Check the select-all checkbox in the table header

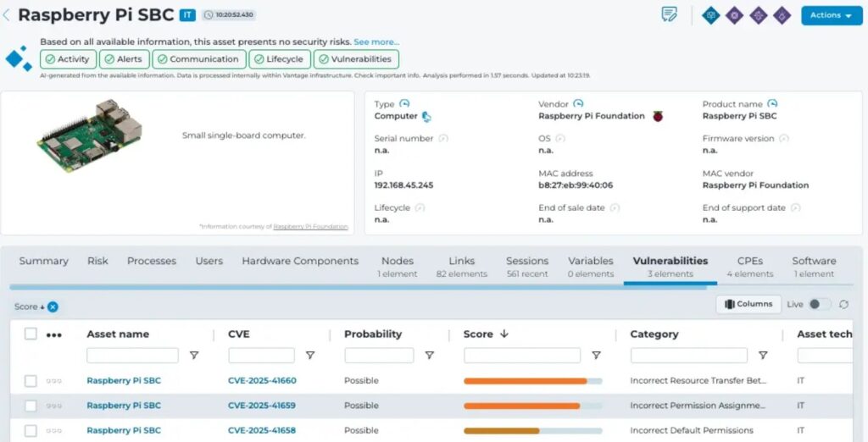pos(31,334)
